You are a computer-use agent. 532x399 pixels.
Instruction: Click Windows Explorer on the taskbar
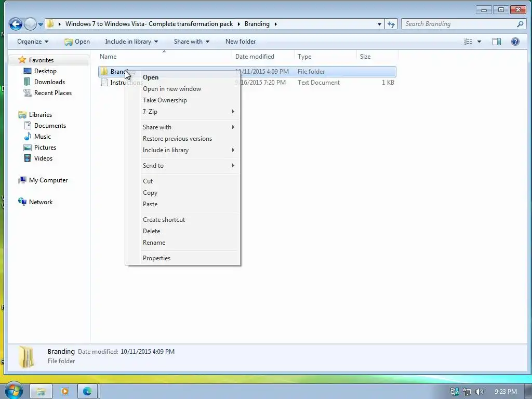41,392
